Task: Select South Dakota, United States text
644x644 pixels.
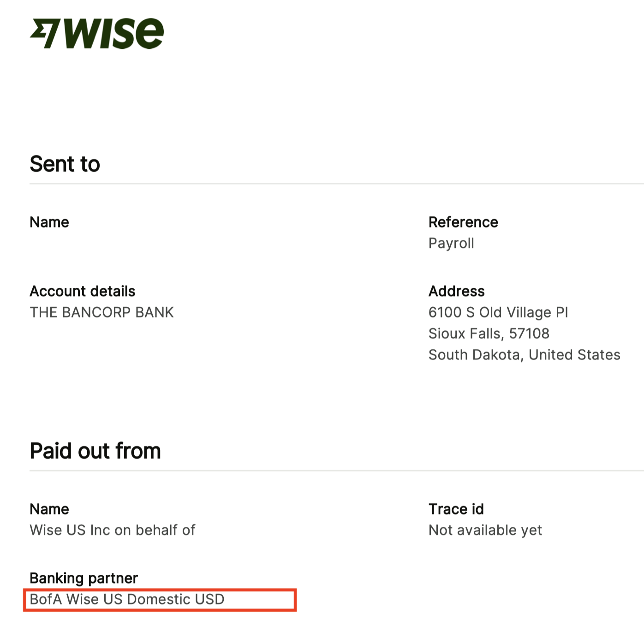Action: [524, 355]
